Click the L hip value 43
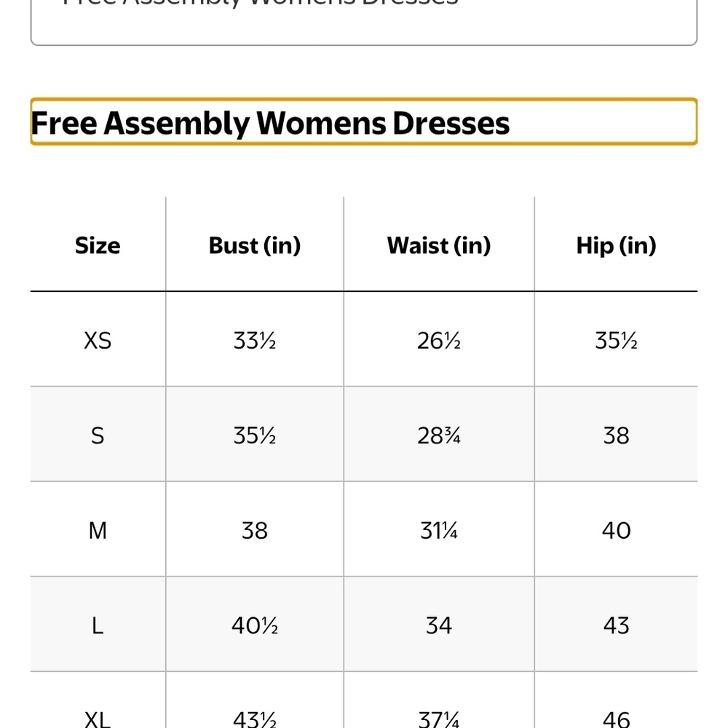 [x=616, y=625]
